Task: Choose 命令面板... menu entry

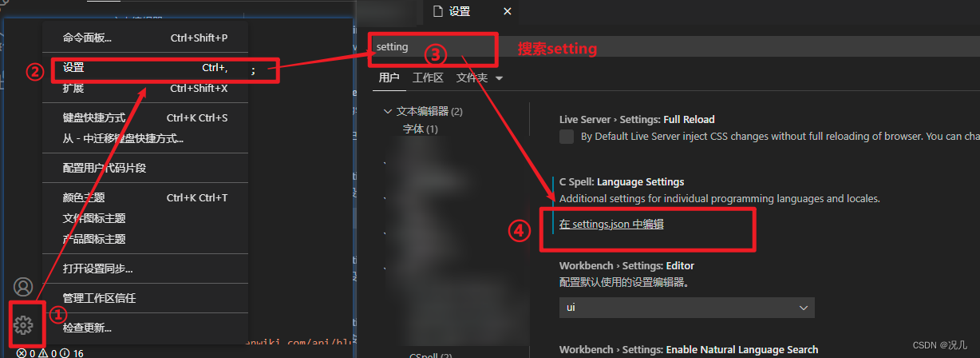Action: [145, 38]
